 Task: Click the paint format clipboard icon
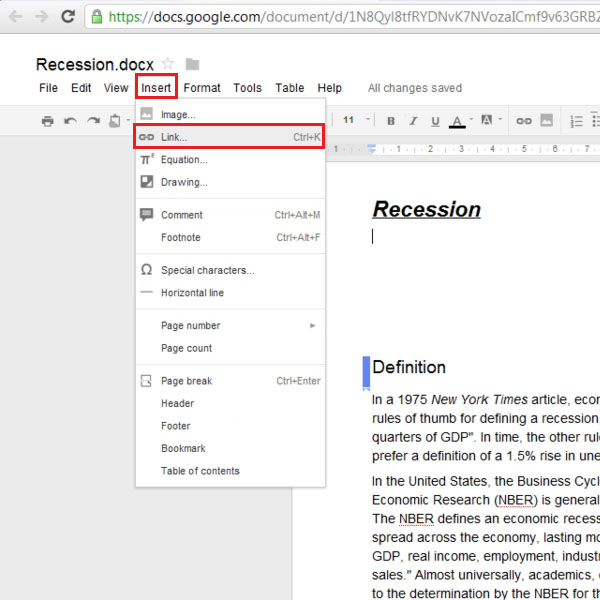(x=115, y=121)
